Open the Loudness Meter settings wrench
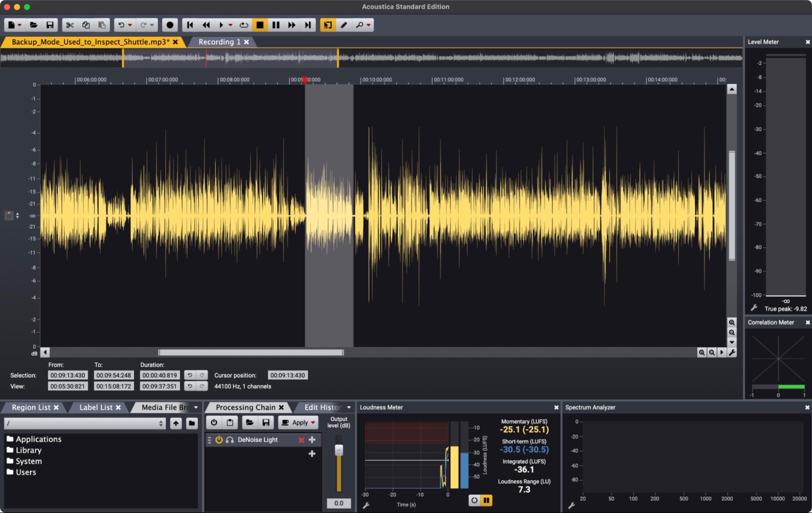 pyautogui.click(x=367, y=505)
